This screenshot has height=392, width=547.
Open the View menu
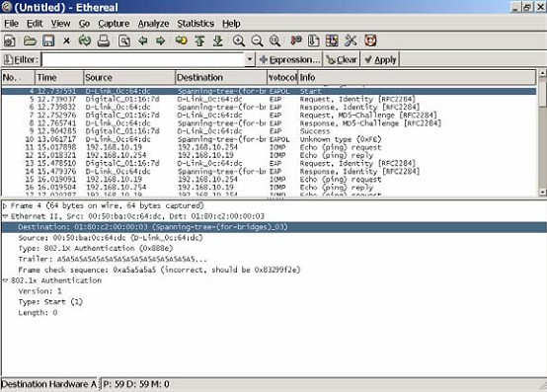[x=60, y=24]
